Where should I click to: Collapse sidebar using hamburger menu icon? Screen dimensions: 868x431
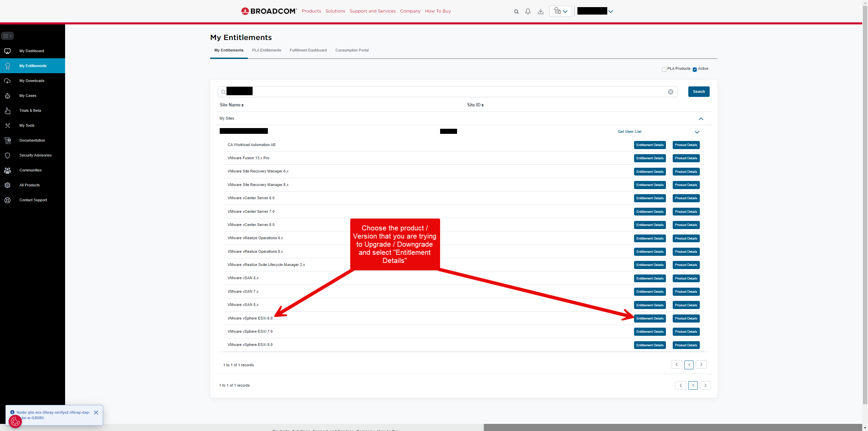[x=7, y=36]
